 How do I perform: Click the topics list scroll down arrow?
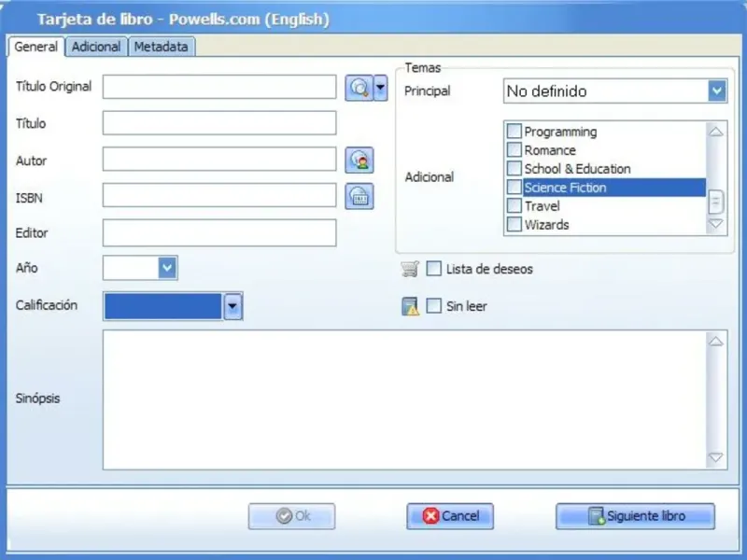(715, 223)
